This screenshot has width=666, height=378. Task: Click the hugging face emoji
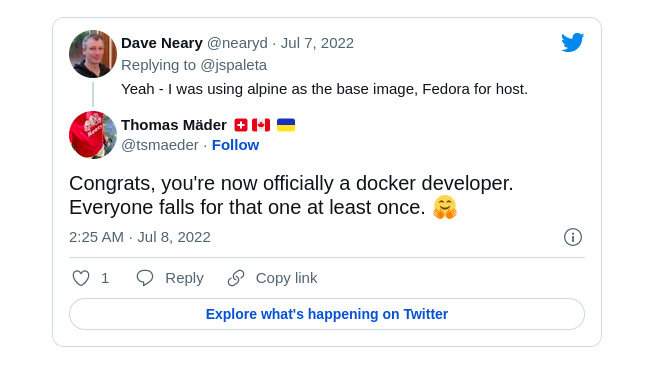(x=445, y=207)
